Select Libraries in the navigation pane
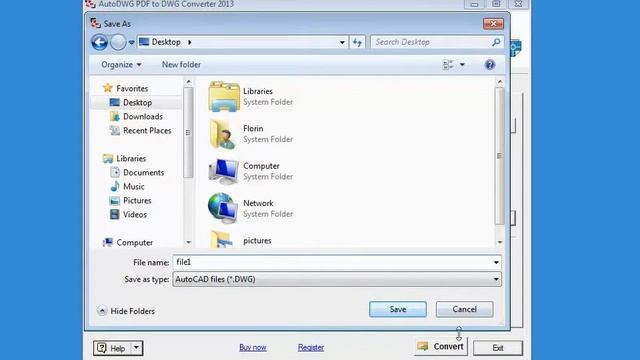This screenshot has width=640, height=360. point(131,158)
